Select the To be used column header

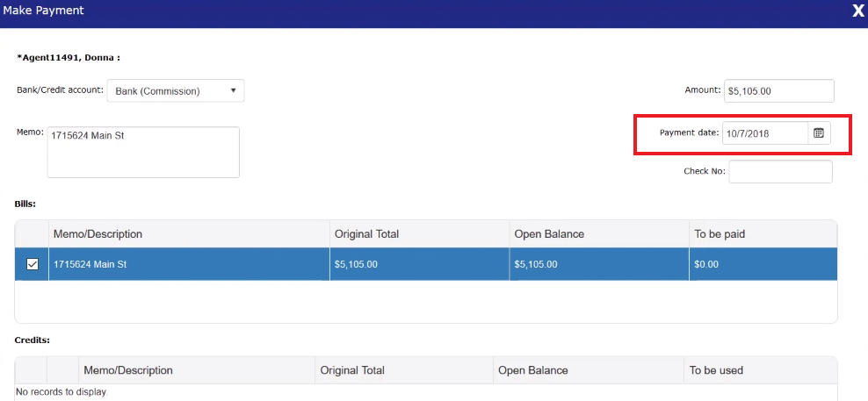[x=716, y=370]
